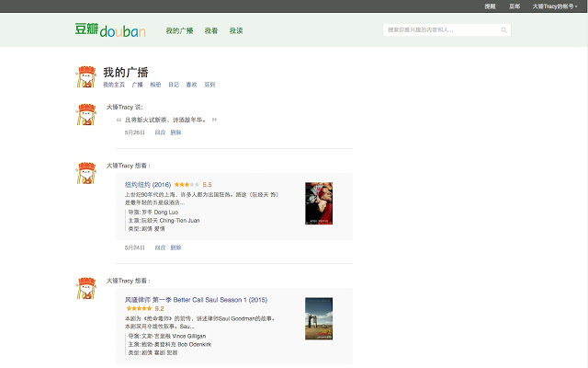The width and height of the screenshot is (588, 368).
Task: Click the Saul Goodman description text
Action: click(x=200, y=323)
